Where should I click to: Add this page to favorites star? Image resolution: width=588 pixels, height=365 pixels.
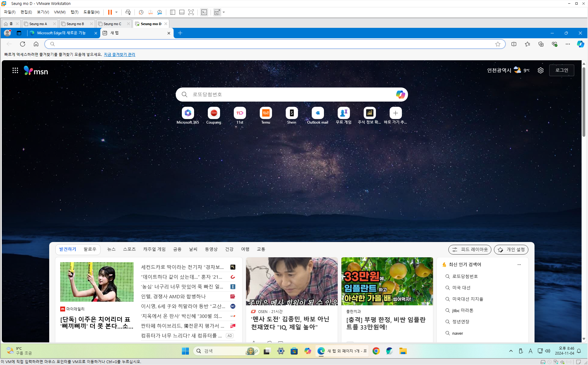[498, 44]
